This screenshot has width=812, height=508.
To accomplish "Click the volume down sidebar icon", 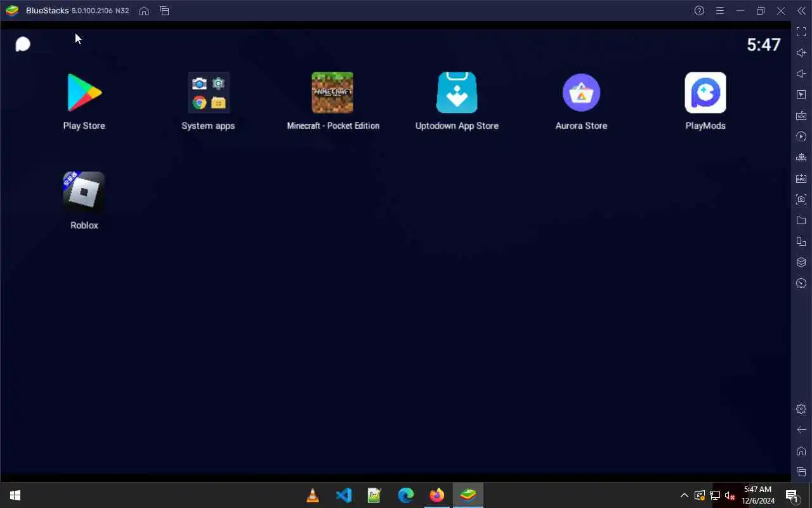I will [x=801, y=74].
